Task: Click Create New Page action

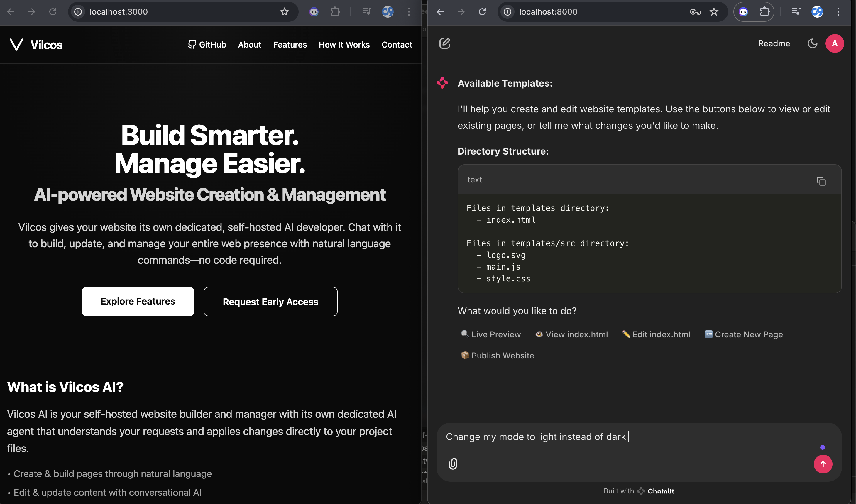Action: 744,334
